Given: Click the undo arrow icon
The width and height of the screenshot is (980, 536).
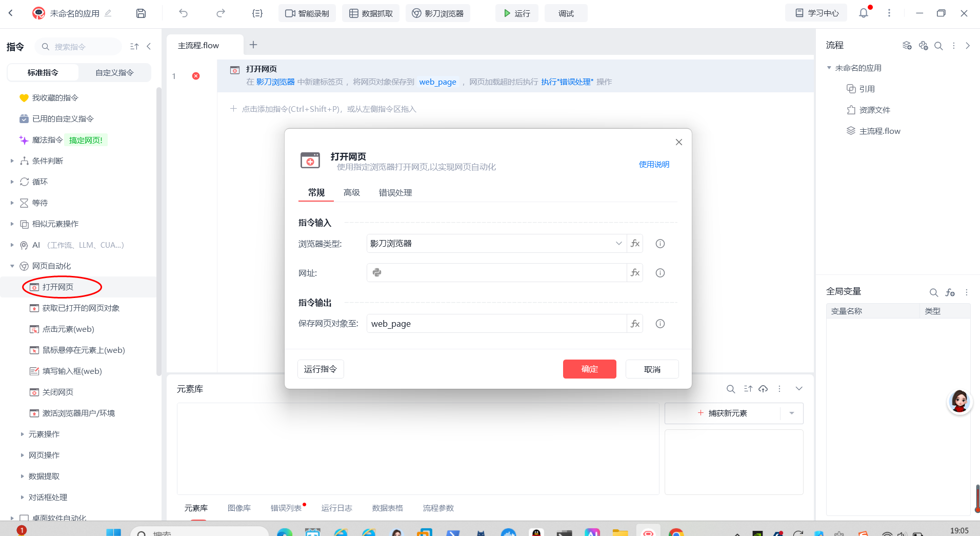Looking at the screenshot, I should pos(183,13).
